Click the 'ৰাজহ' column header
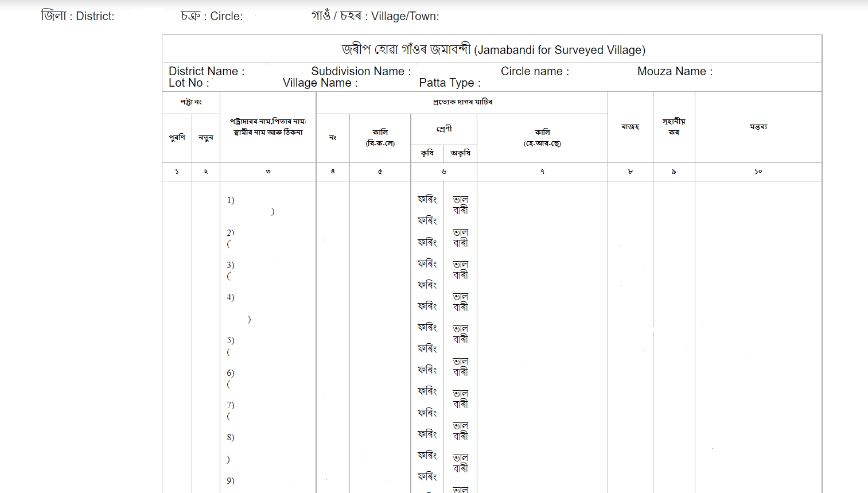868x493 pixels. [x=630, y=127]
